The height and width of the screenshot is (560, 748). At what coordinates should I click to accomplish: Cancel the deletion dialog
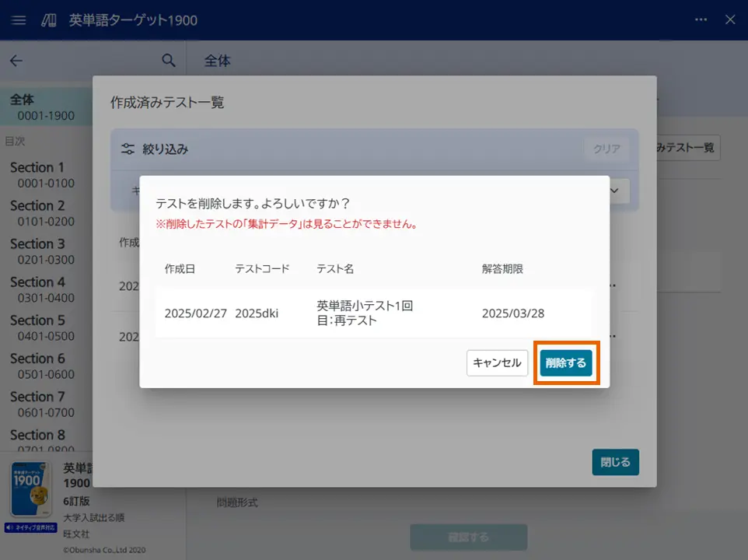click(x=497, y=362)
